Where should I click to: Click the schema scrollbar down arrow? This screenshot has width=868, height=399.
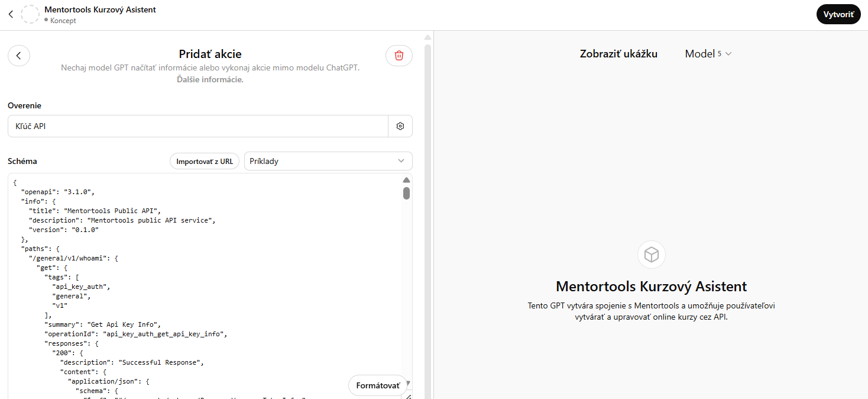pyautogui.click(x=407, y=383)
